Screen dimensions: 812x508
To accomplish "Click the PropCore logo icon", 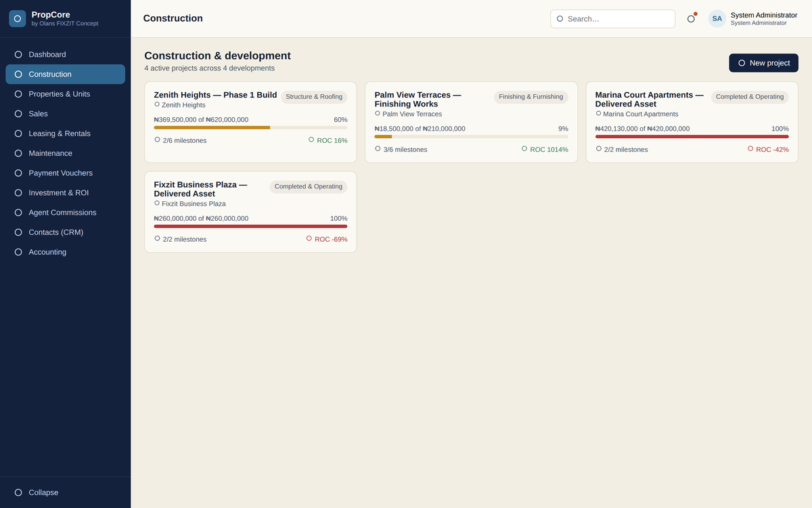I will [x=18, y=18].
